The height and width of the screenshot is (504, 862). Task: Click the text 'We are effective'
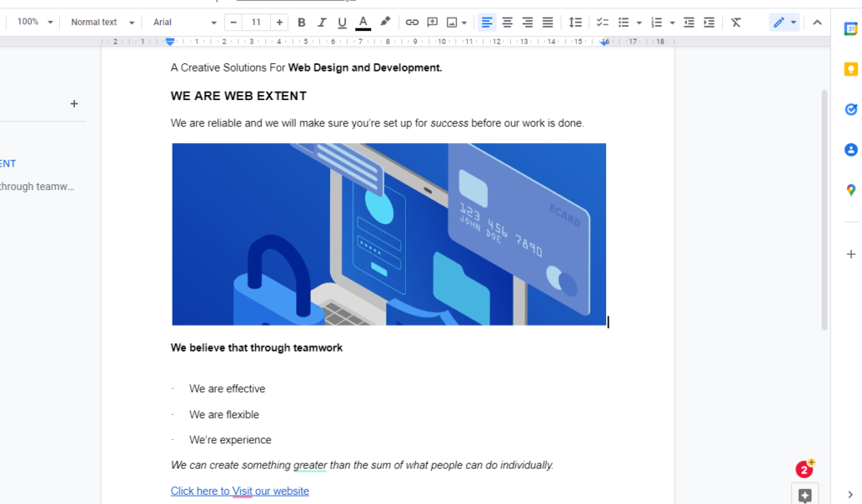pos(227,389)
